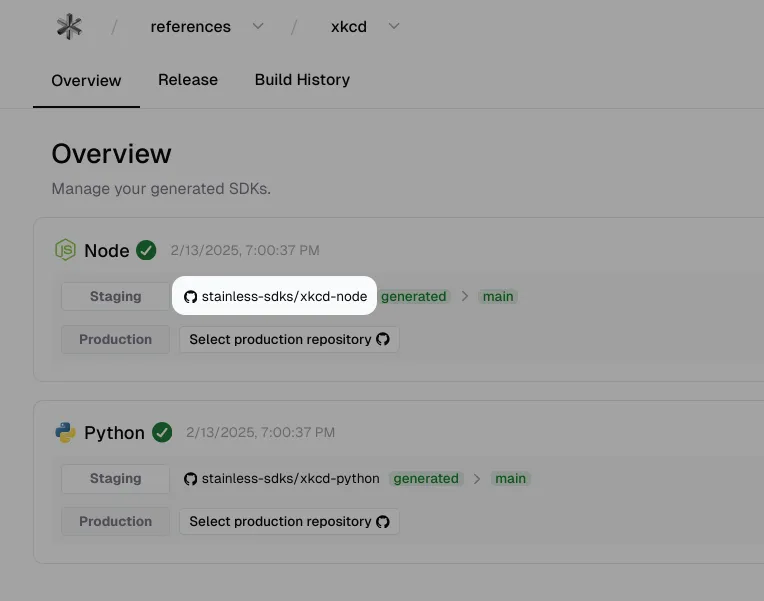Select production repository for Node
Viewport: 764px width, 601px height.
(289, 339)
